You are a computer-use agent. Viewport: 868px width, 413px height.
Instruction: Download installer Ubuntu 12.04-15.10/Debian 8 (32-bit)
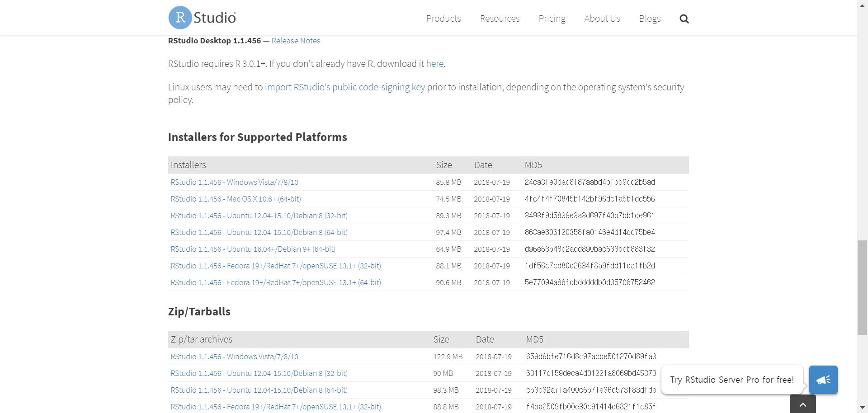[259, 216]
